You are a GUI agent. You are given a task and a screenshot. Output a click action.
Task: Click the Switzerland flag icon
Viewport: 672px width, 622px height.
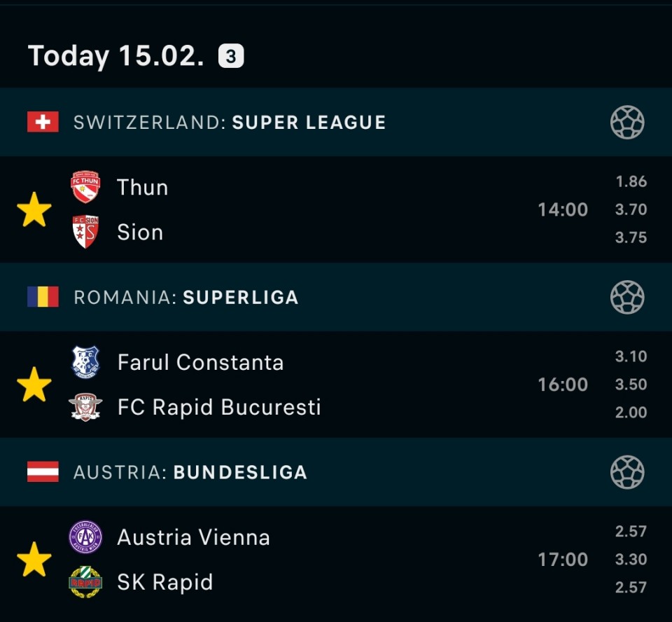click(43, 122)
